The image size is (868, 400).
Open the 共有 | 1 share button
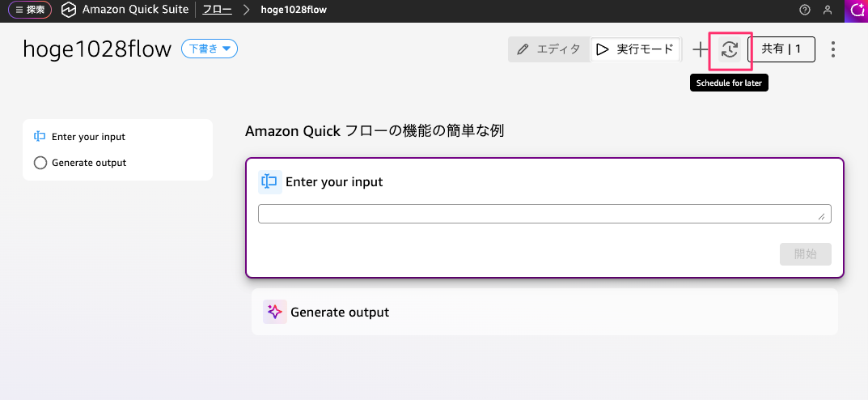pos(781,49)
